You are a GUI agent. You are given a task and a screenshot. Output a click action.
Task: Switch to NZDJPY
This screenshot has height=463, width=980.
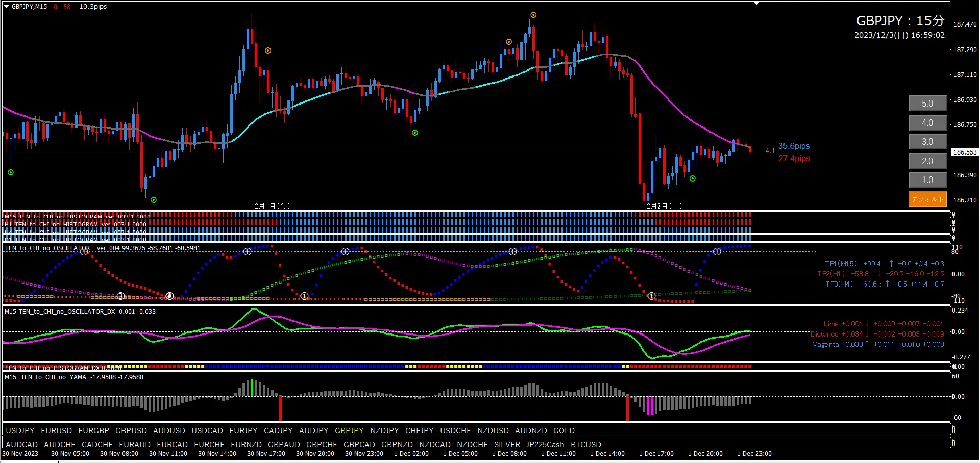[384, 431]
